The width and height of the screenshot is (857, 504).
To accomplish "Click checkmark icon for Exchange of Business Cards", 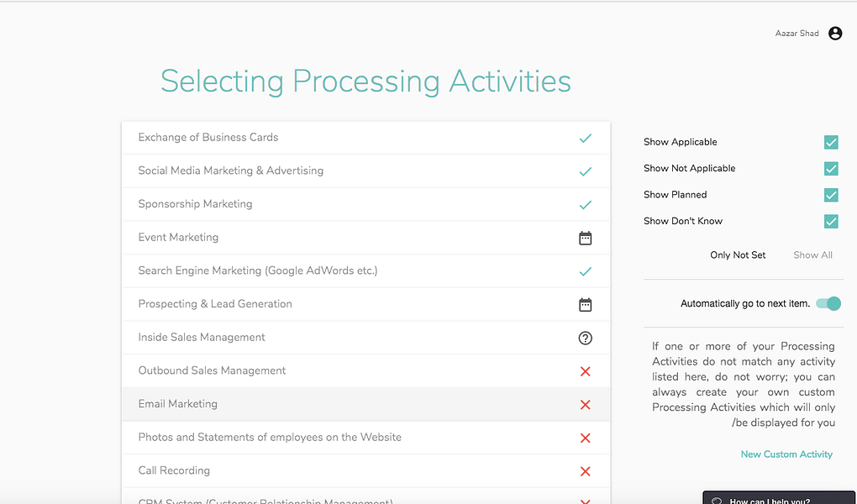I will [x=586, y=138].
